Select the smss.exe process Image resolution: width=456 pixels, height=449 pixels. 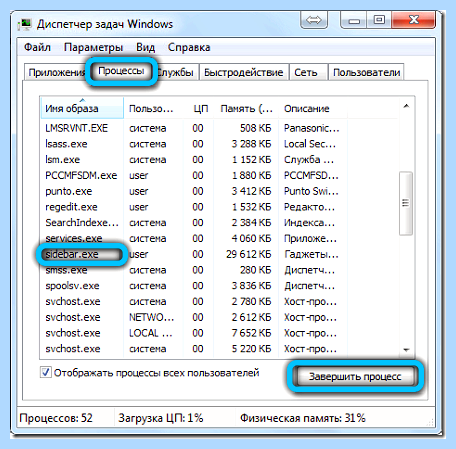[66, 270]
